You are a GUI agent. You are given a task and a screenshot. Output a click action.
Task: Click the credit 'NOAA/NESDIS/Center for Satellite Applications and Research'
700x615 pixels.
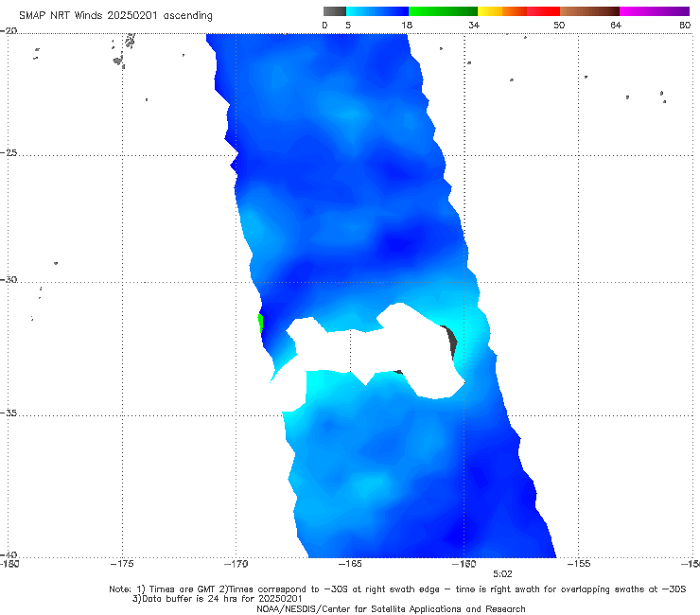[x=391, y=608]
